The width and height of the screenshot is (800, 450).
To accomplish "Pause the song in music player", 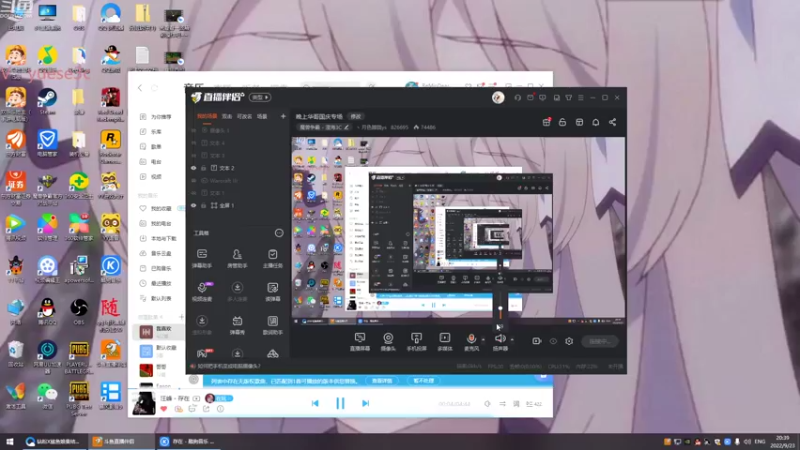I will pyautogui.click(x=340, y=404).
